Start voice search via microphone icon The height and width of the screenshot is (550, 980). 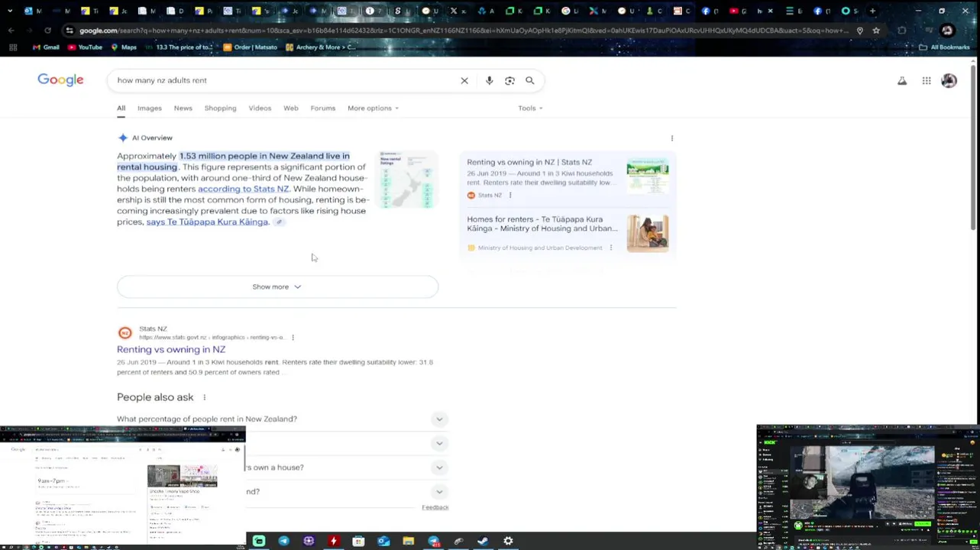489,80
